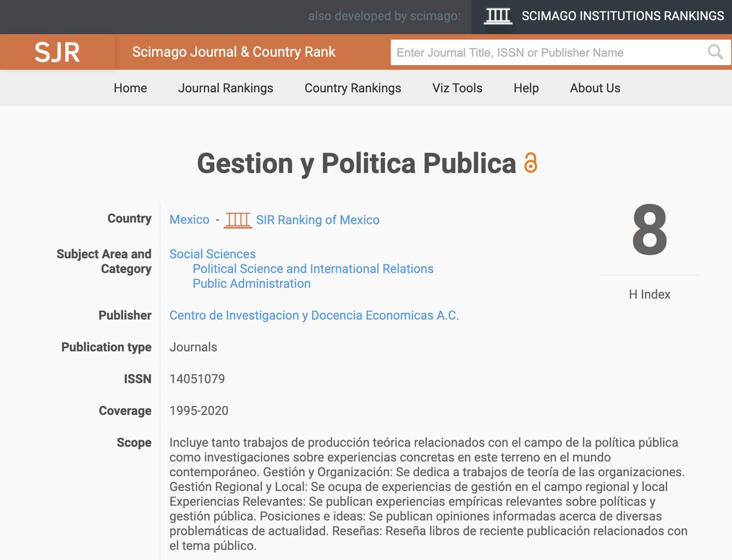
Task: Click the Scimago Institutions Rankings building icon
Action: pyautogui.click(x=498, y=16)
